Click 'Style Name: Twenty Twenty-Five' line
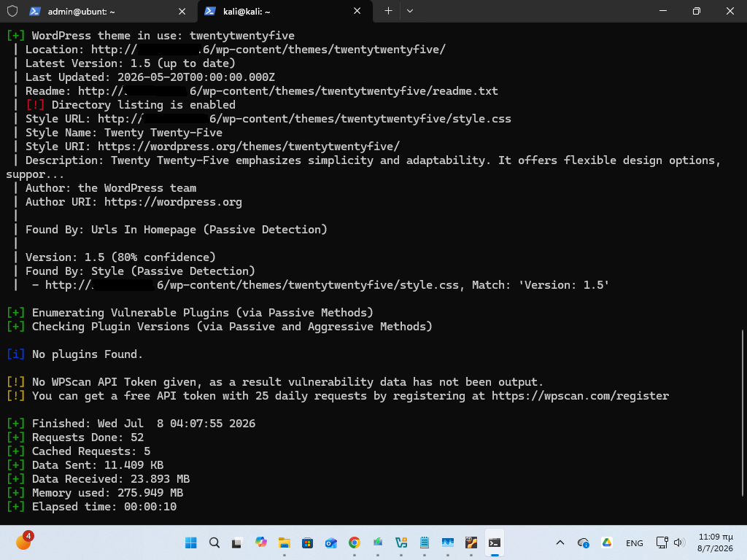 pyautogui.click(x=124, y=133)
